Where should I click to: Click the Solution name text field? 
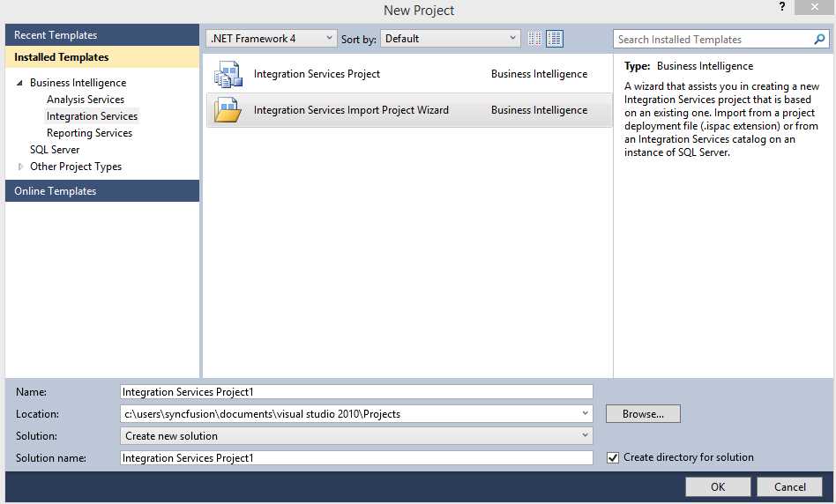pos(356,457)
